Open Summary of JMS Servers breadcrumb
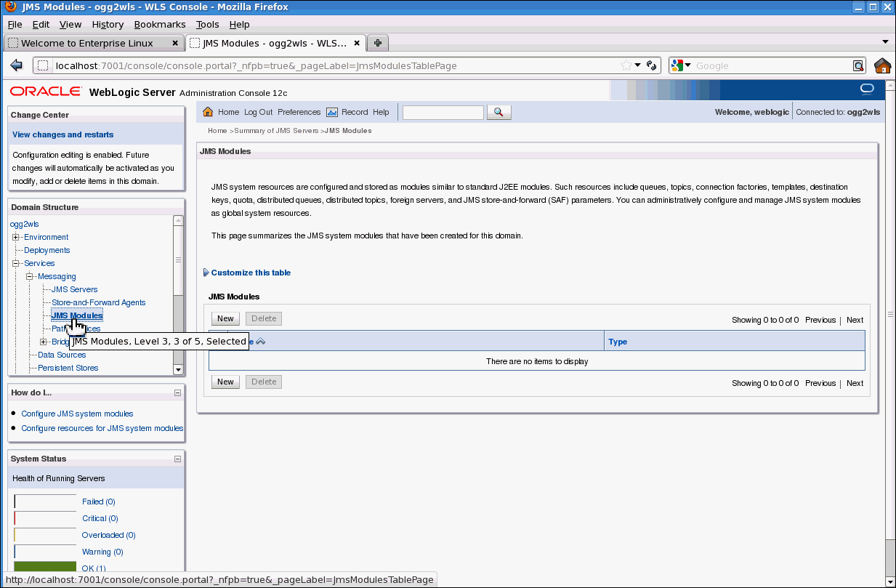 276,131
